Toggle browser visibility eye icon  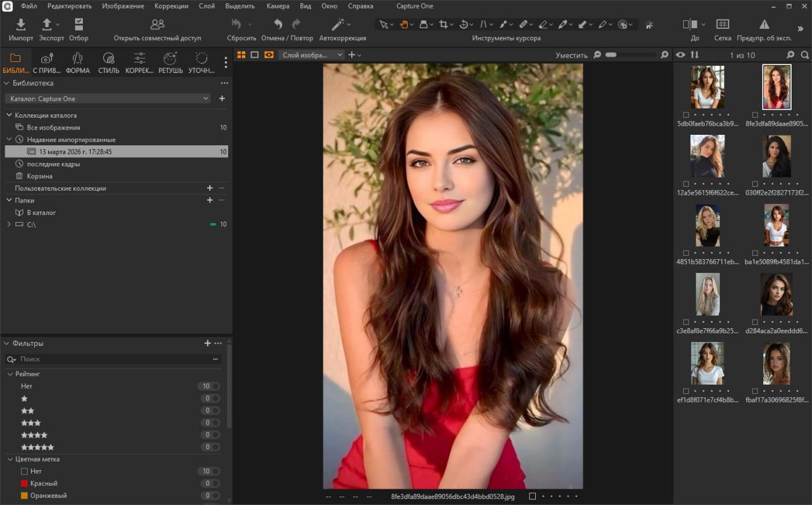[681, 55]
